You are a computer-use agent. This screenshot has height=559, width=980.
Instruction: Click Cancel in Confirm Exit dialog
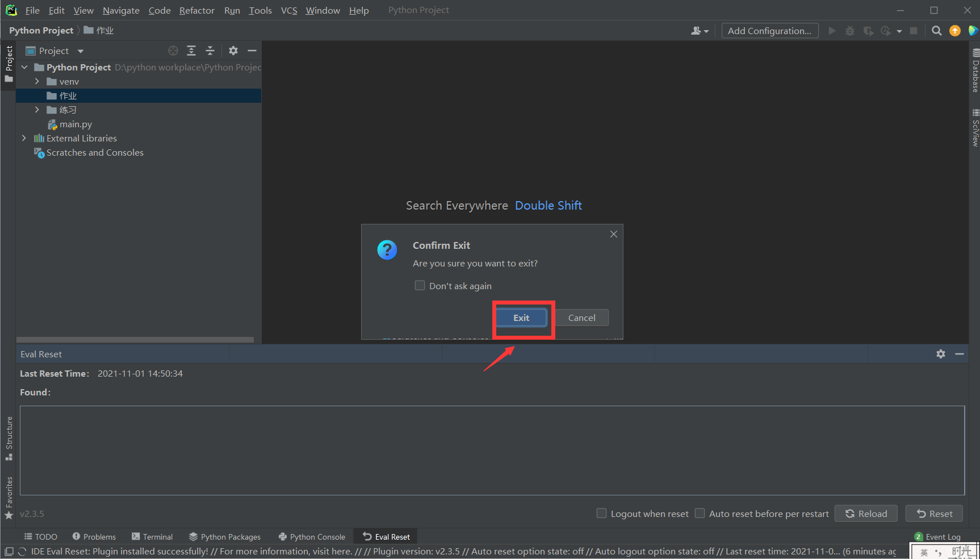coord(581,318)
